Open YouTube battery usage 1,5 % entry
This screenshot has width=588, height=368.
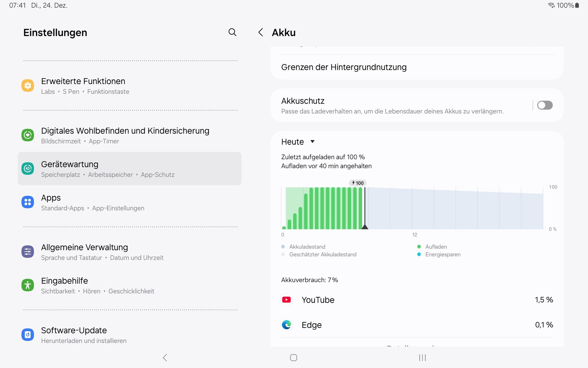click(x=544, y=300)
